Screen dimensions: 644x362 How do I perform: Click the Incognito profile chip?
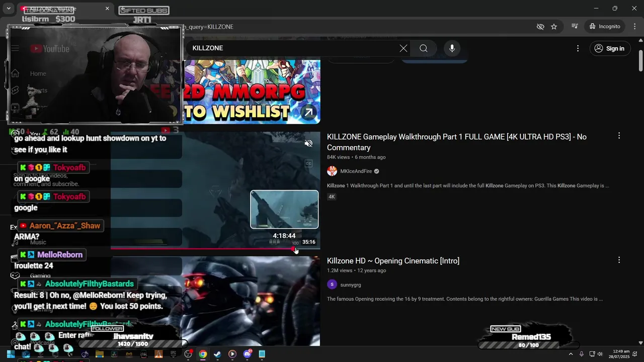click(x=605, y=27)
